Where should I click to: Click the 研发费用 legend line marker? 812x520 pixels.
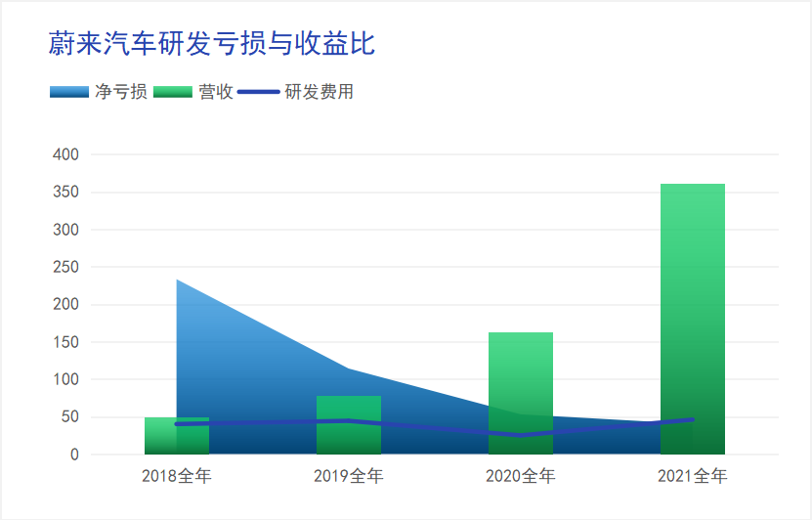coord(259,92)
